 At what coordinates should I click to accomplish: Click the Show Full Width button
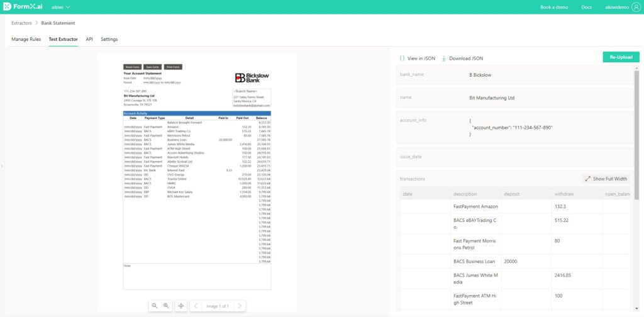point(606,179)
